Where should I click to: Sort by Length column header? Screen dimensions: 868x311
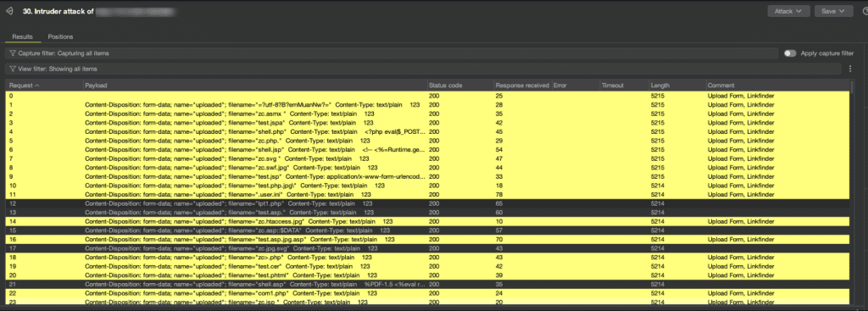660,86
